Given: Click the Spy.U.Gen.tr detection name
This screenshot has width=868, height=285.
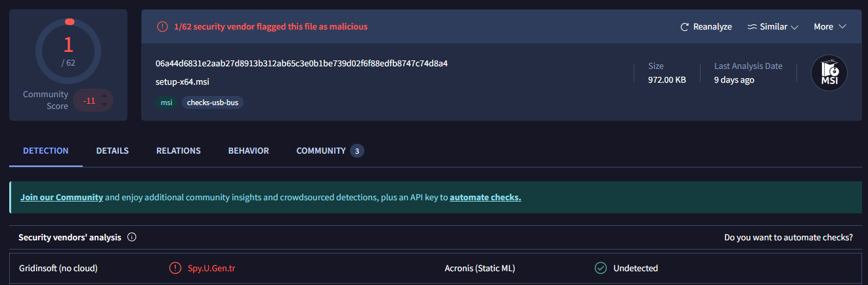Looking at the screenshot, I should coord(211,268).
